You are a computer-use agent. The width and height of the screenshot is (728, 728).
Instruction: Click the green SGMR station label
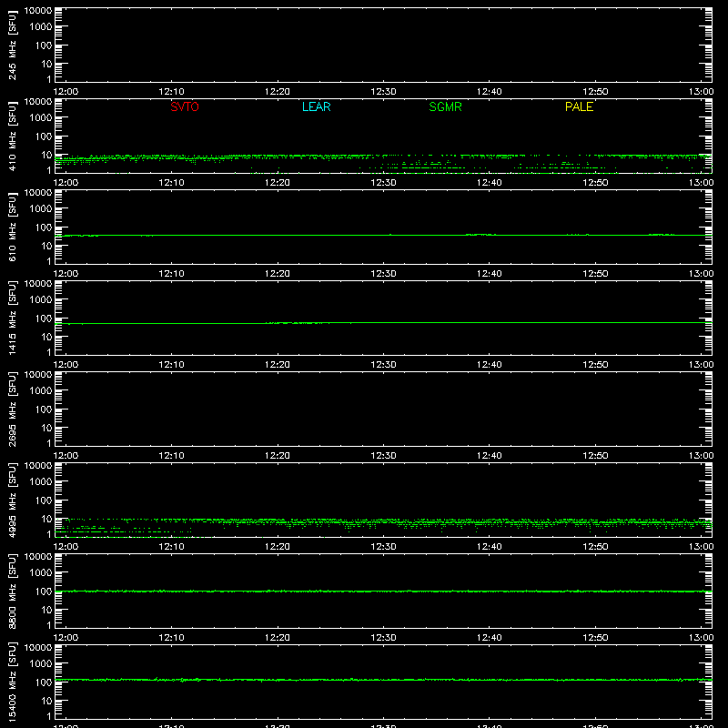tap(445, 106)
